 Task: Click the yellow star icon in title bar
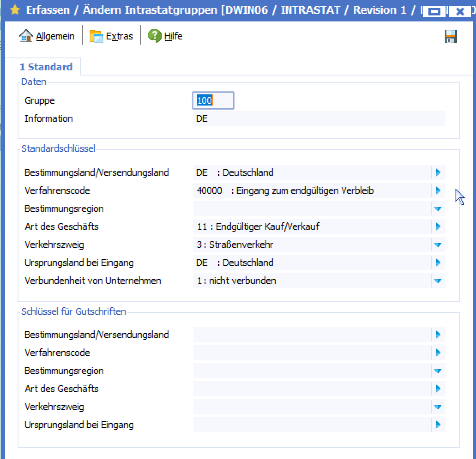click(15, 10)
